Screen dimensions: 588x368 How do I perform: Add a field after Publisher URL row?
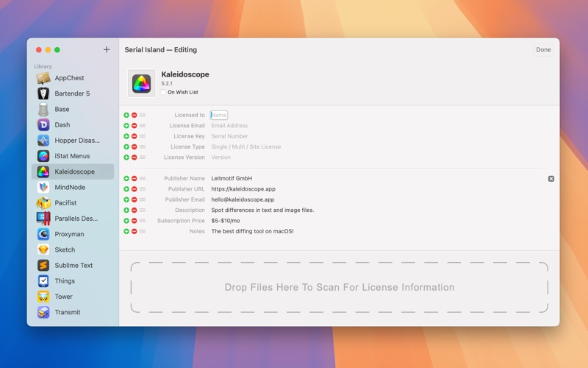126,189
